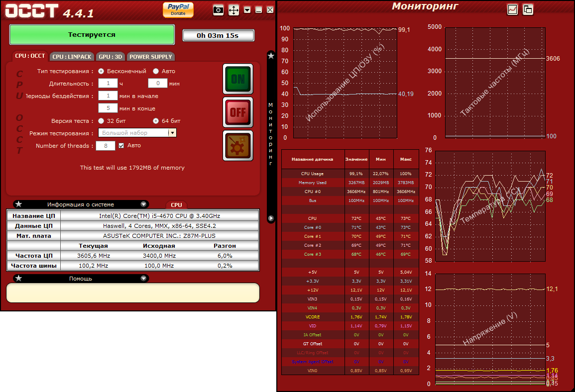Click the green ON start button

(238, 79)
